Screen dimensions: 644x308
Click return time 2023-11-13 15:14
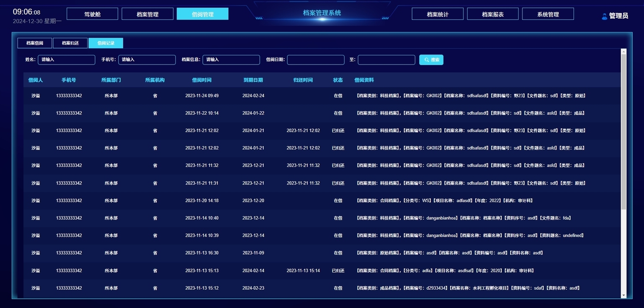[303, 271]
